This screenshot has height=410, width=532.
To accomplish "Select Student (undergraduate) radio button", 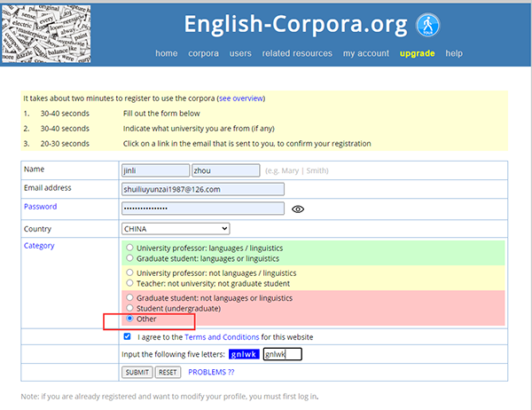I will tap(131, 308).
